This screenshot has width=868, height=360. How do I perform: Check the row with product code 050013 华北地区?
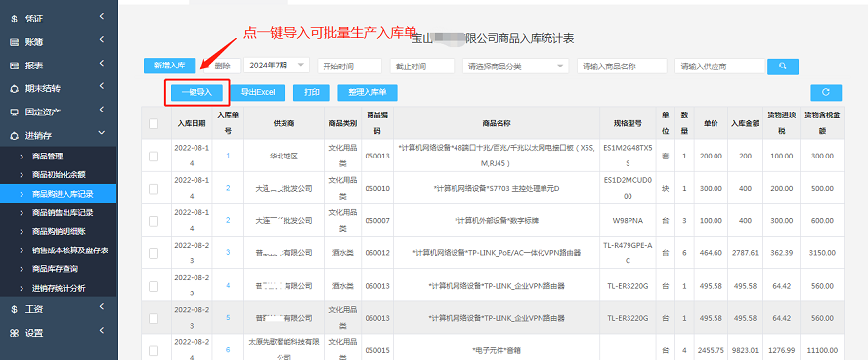pos(153,157)
